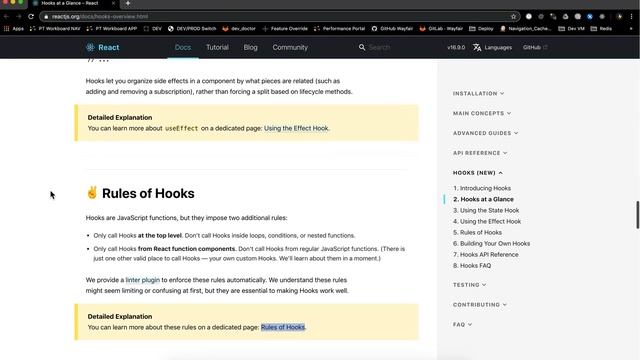Expand the Testing sidebar section
The width and height of the screenshot is (640, 360).
tap(469, 285)
